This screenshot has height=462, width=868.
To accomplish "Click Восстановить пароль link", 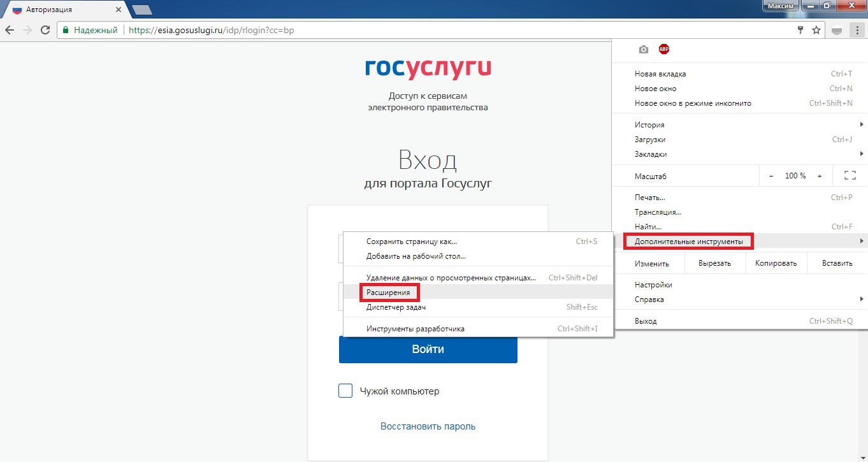I will pos(428,426).
